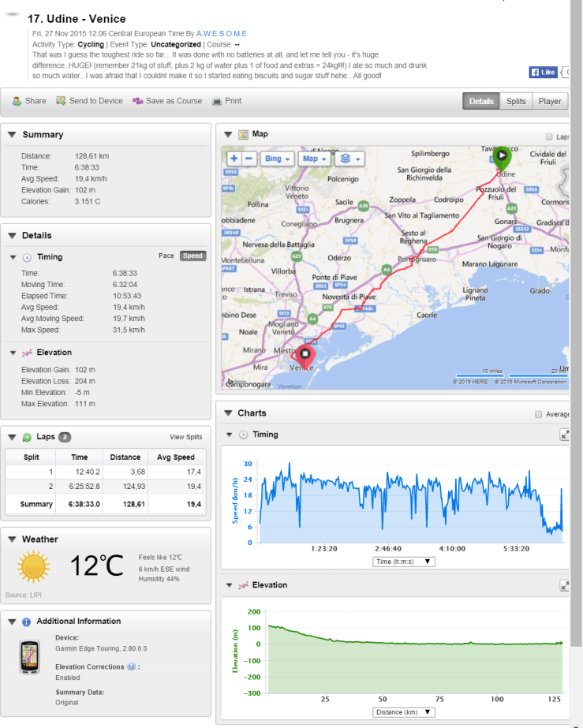Collapse the Summary panel

click(12, 135)
